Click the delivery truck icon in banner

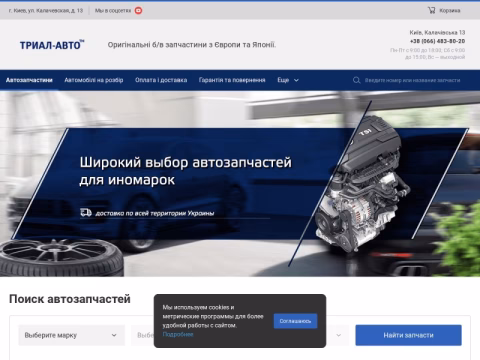coord(86,212)
